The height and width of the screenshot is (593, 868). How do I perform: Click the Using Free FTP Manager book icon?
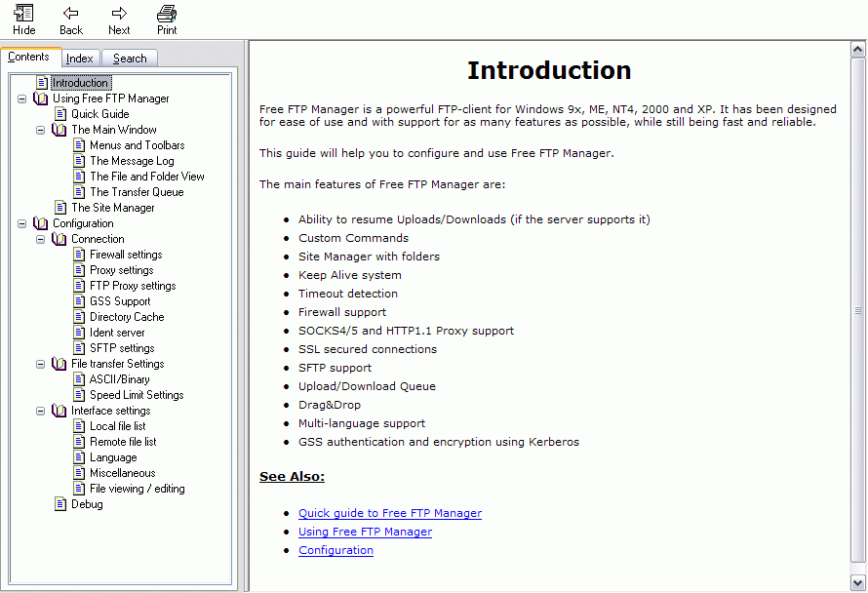pyautogui.click(x=41, y=99)
